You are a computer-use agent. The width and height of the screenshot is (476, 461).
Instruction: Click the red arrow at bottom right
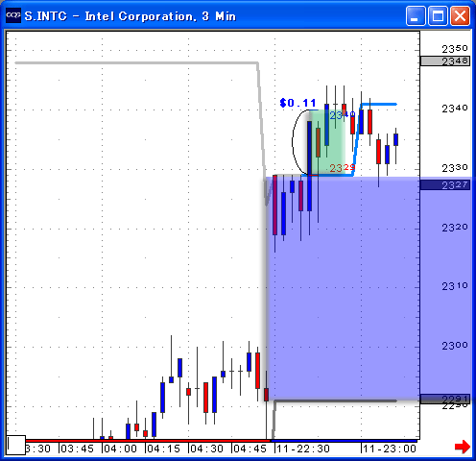pyautogui.click(x=463, y=447)
